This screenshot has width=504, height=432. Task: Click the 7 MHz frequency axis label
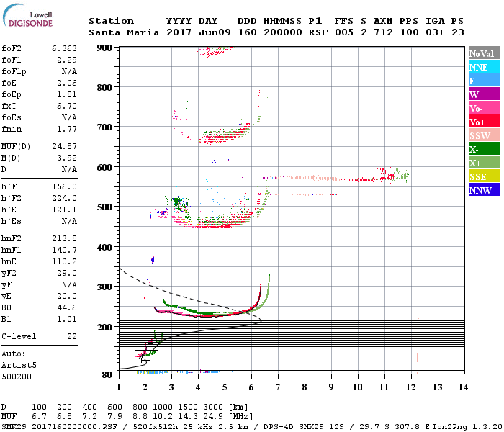pyautogui.click(x=278, y=387)
